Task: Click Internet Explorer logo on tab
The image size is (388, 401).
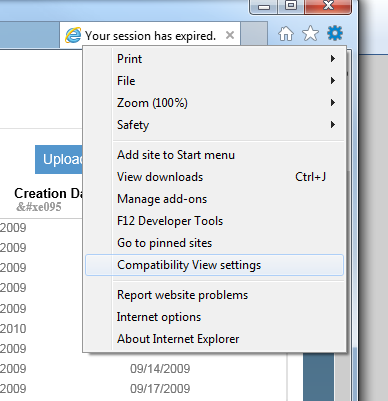Action: tap(73, 35)
